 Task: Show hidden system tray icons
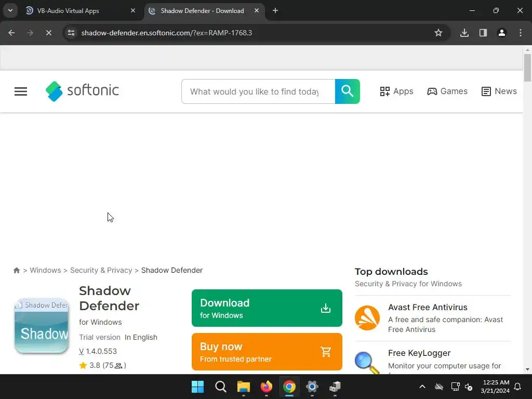[x=422, y=387]
